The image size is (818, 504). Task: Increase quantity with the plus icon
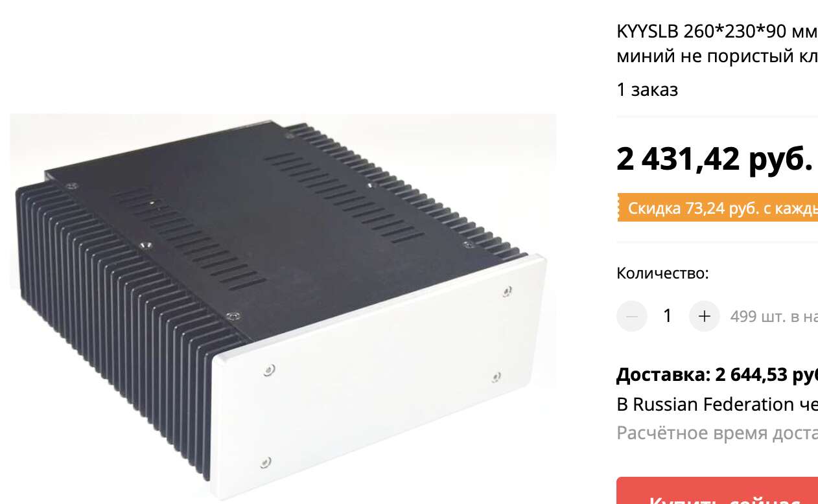[x=705, y=316]
